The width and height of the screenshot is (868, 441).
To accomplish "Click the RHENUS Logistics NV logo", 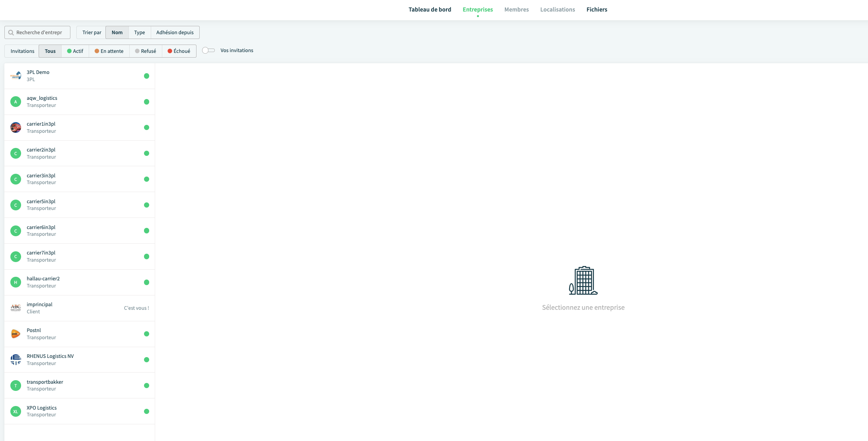I will [x=16, y=359].
